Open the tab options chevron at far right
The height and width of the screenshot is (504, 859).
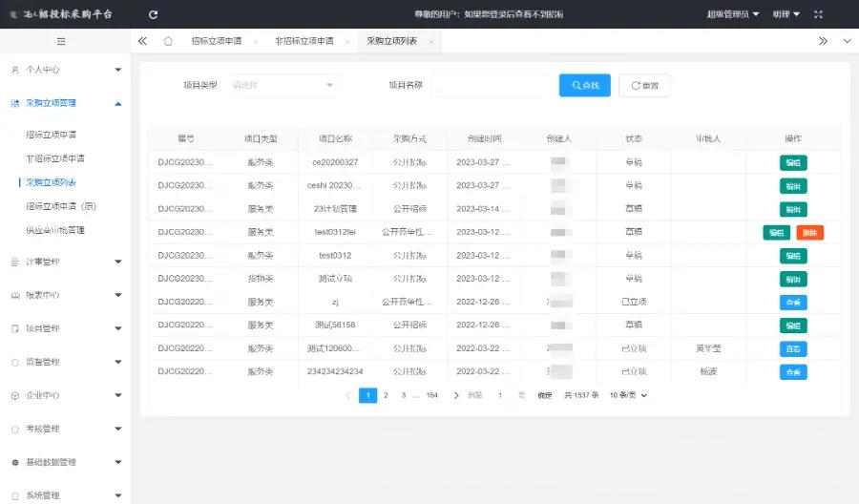[x=847, y=41]
